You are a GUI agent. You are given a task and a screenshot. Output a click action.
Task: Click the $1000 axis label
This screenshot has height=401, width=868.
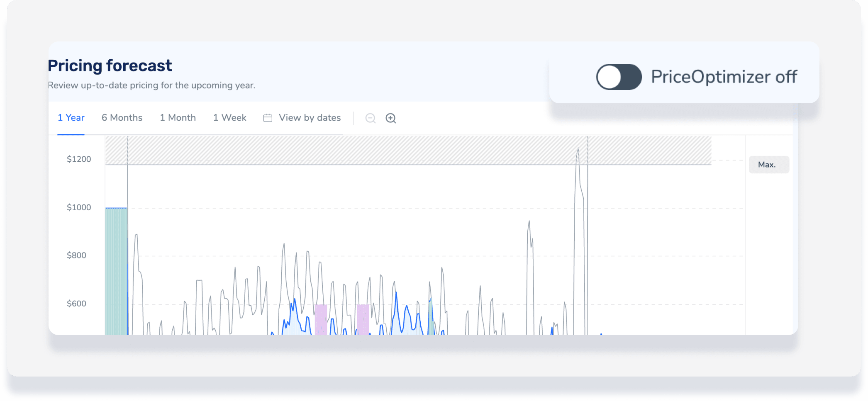coord(79,207)
